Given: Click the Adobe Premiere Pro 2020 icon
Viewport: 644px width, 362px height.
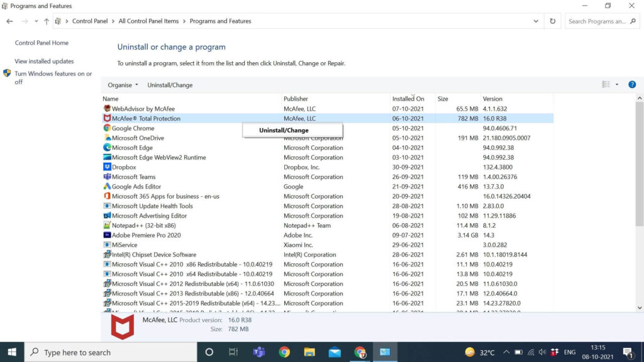Looking at the screenshot, I should 107,235.
